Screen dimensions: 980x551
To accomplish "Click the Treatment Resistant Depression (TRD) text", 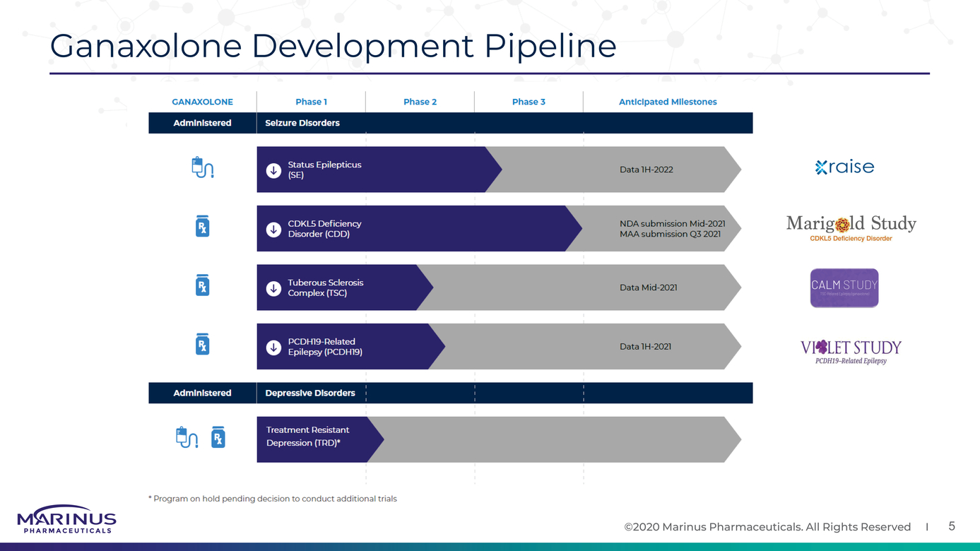I will pos(308,437).
